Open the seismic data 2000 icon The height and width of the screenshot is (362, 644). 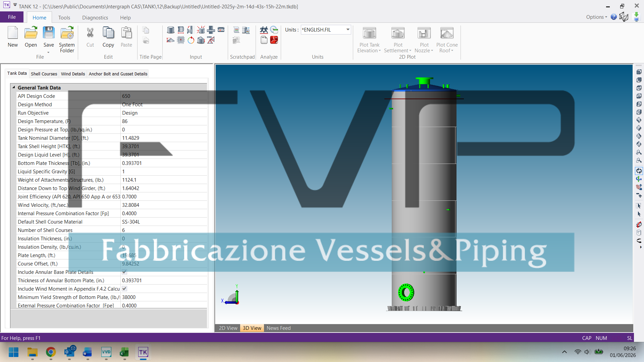click(211, 40)
